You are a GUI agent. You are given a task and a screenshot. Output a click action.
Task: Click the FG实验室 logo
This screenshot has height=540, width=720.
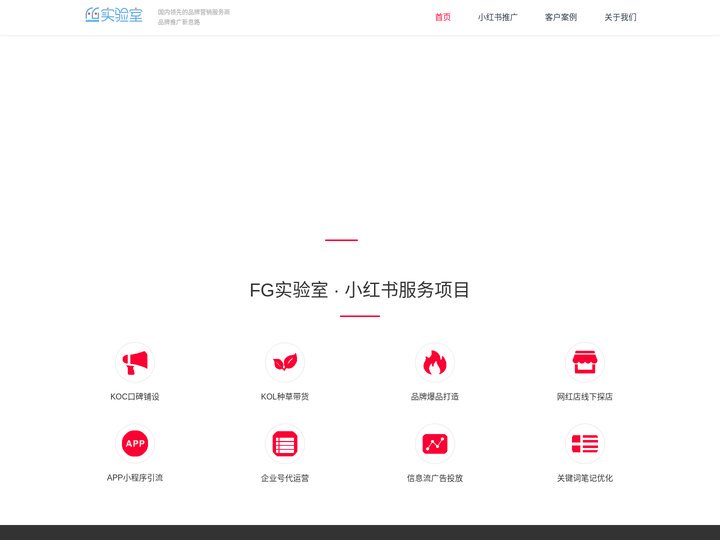pos(114,15)
